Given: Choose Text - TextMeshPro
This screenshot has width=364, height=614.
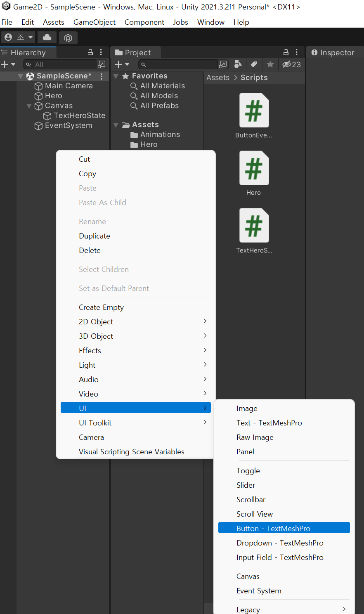Looking at the screenshot, I should (284, 423).
